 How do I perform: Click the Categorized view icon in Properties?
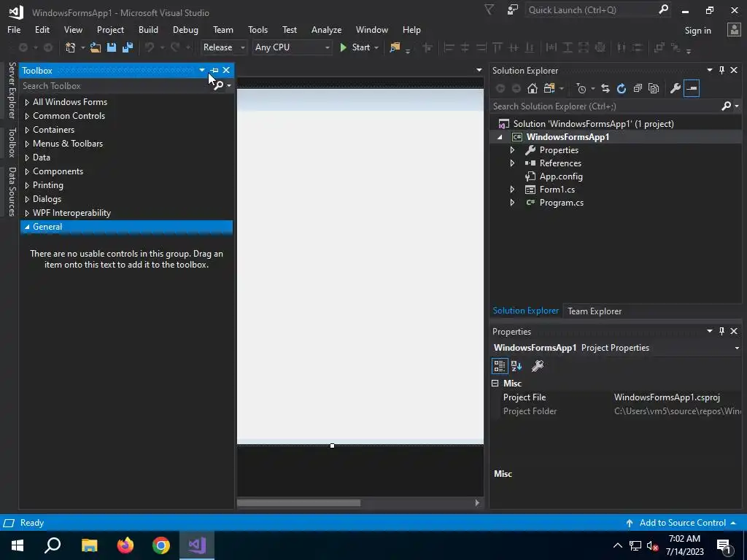[499, 366]
